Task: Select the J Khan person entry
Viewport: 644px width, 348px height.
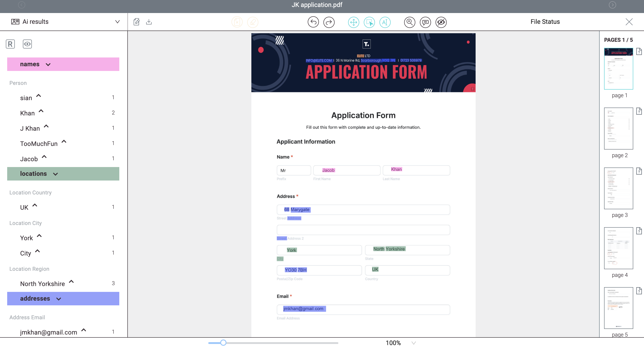Action: coord(30,128)
